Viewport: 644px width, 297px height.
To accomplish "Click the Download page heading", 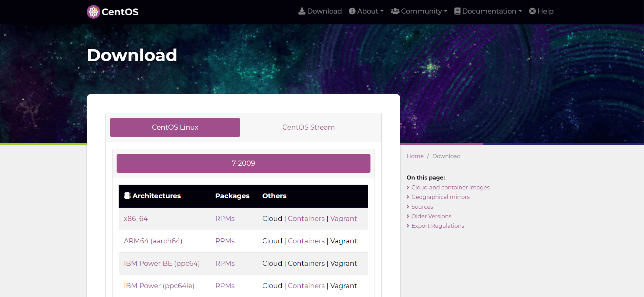I will tap(132, 55).
